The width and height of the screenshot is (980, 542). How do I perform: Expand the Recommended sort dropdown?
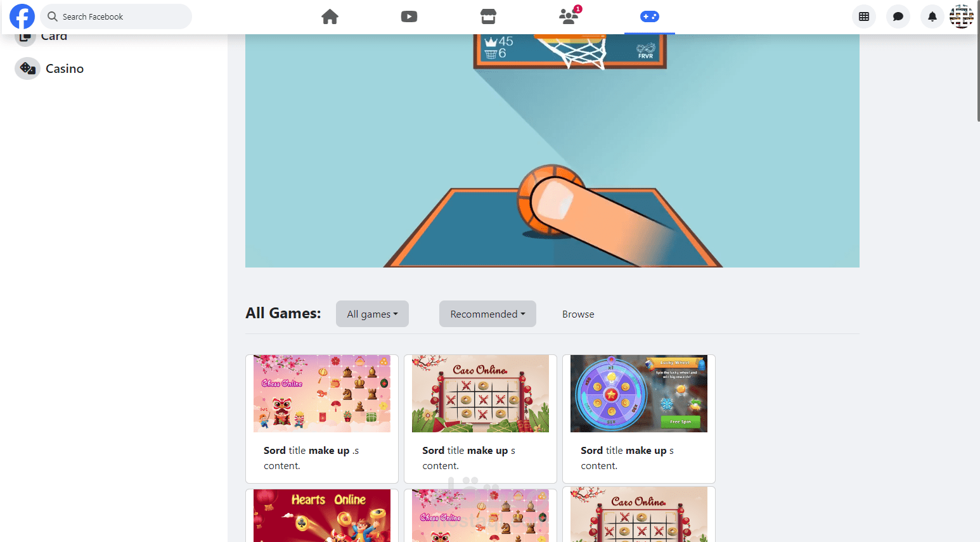[487, 314]
